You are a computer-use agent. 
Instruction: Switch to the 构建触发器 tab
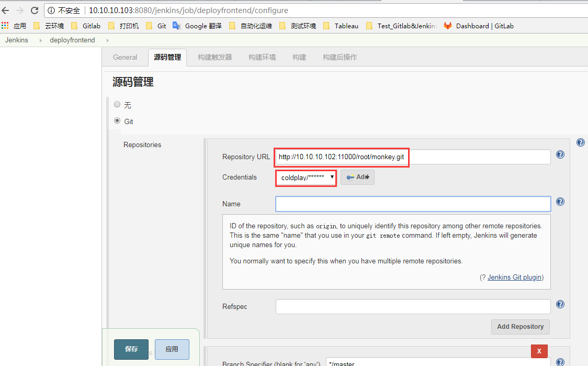(215, 57)
